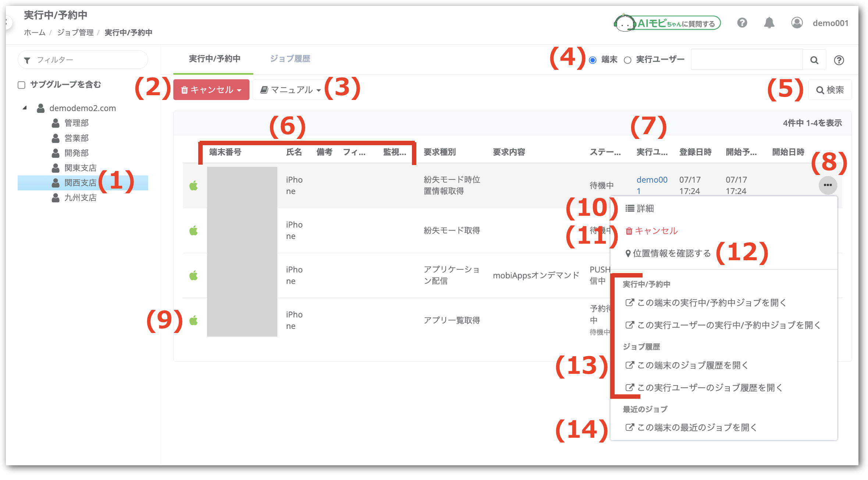This screenshot has width=868, height=480.
Task: Click the demodemo2.com group user icon
Action: click(41, 108)
